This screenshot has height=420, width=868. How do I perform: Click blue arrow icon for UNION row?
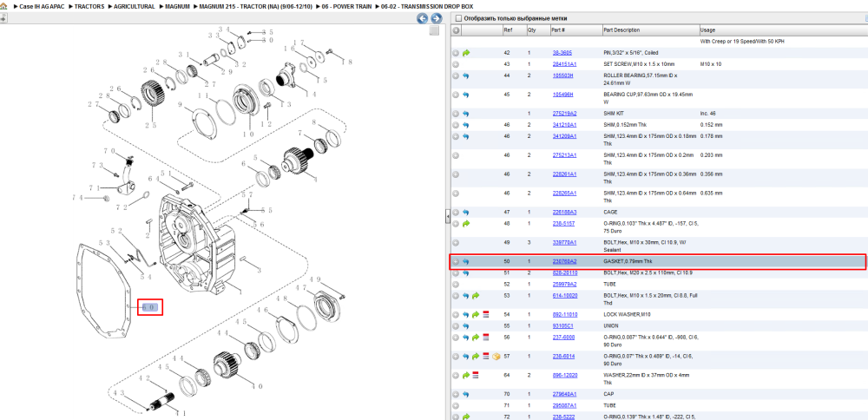click(x=466, y=326)
